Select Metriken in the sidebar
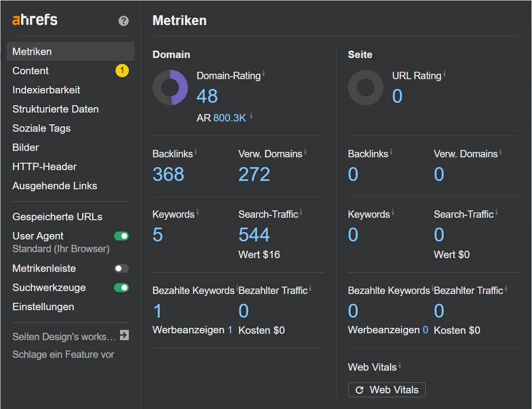This screenshot has width=532, height=409. (71, 52)
